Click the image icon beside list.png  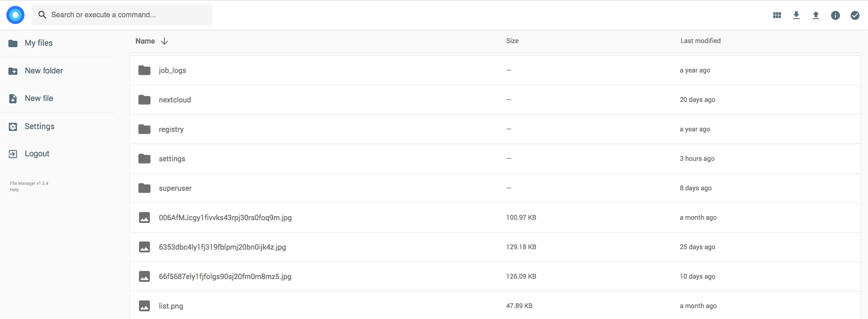144,306
